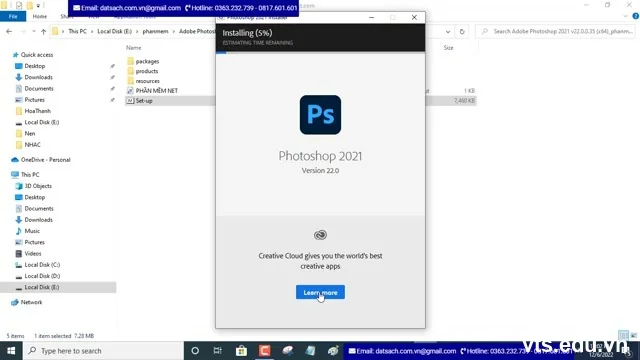Click This PC in address bar
The image size is (640, 360).
[x=77, y=31]
